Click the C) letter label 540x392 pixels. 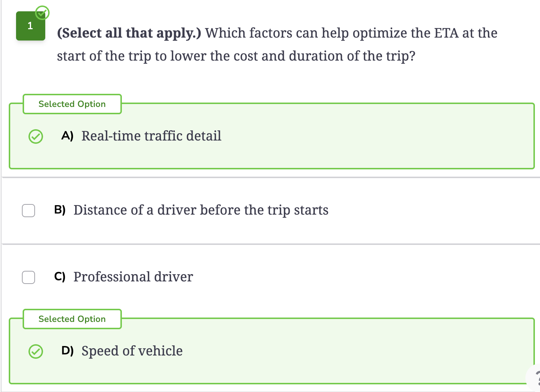60,277
